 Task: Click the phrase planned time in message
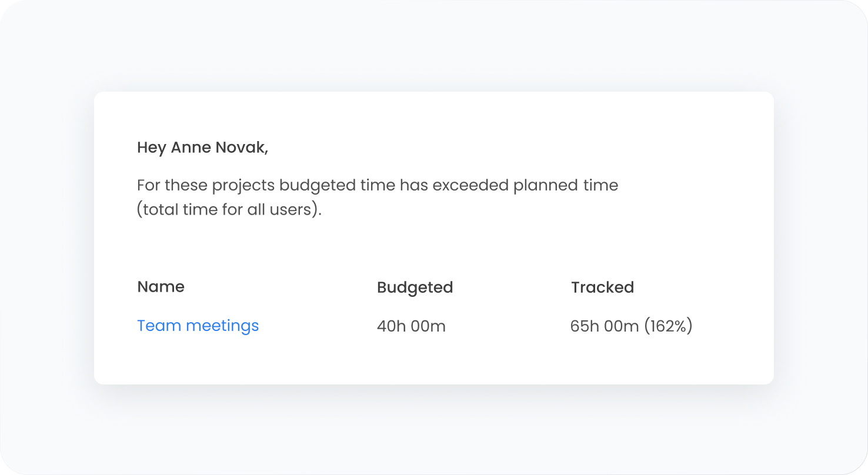566,186
